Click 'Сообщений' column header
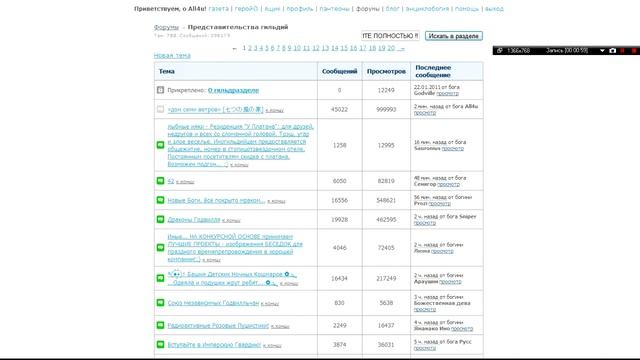The image size is (640, 360). tap(339, 71)
